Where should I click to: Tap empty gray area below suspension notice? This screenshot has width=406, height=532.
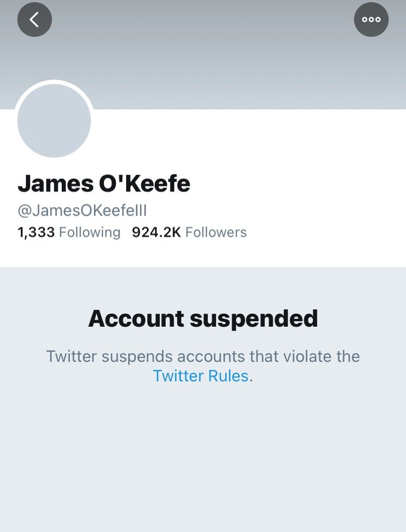coord(203,460)
